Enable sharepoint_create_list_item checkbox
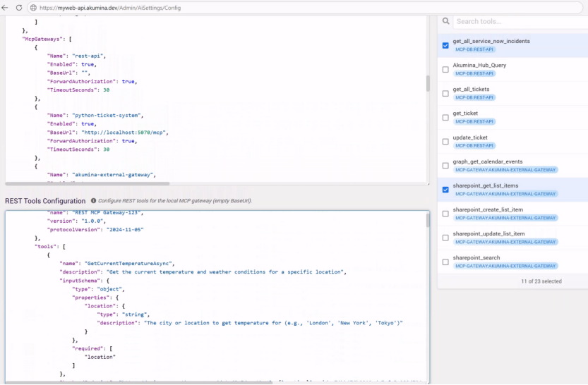Image resolution: width=588 pixels, height=385 pixels. coord(445,214)
